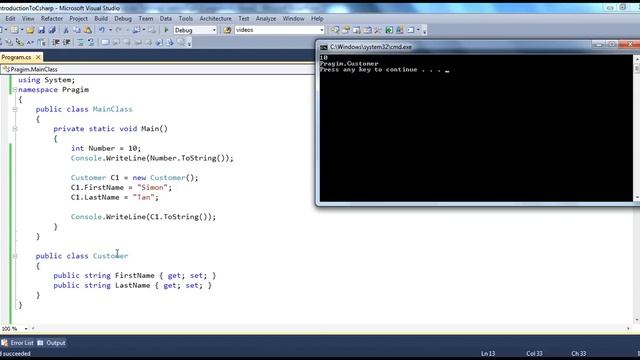Open the Architecture menu
Screen dimensions: 640x360
[216, 18]
